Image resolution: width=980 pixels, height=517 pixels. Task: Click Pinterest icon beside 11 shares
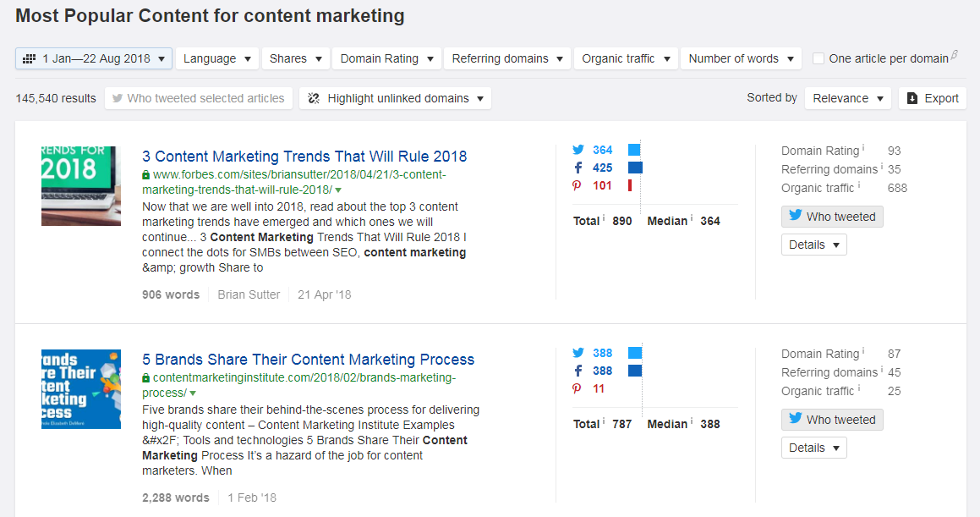point(577,389)
